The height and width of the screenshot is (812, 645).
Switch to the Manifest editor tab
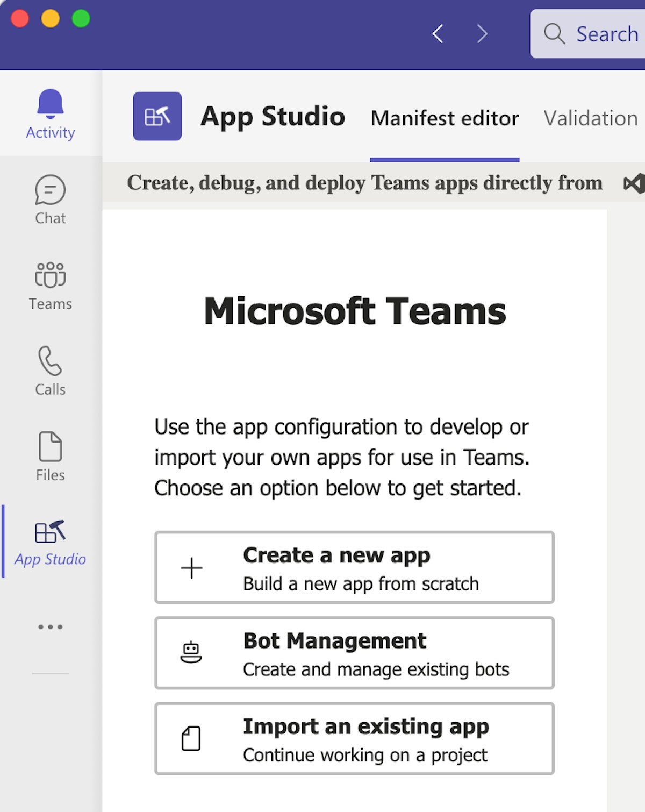(x=445, y=118)
